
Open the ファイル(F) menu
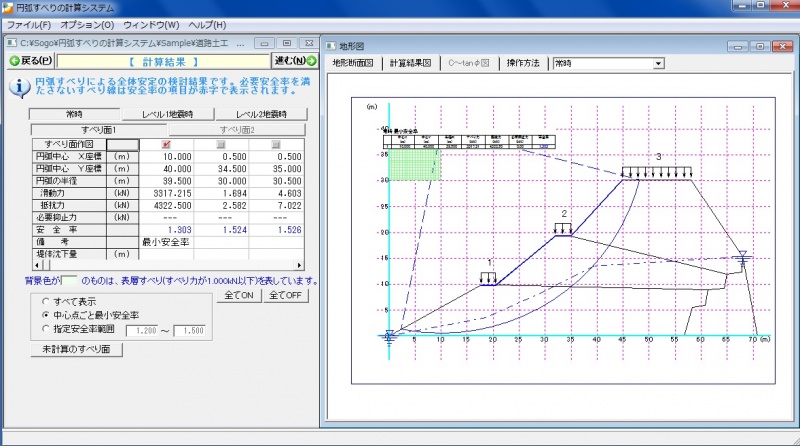(28, 24)
